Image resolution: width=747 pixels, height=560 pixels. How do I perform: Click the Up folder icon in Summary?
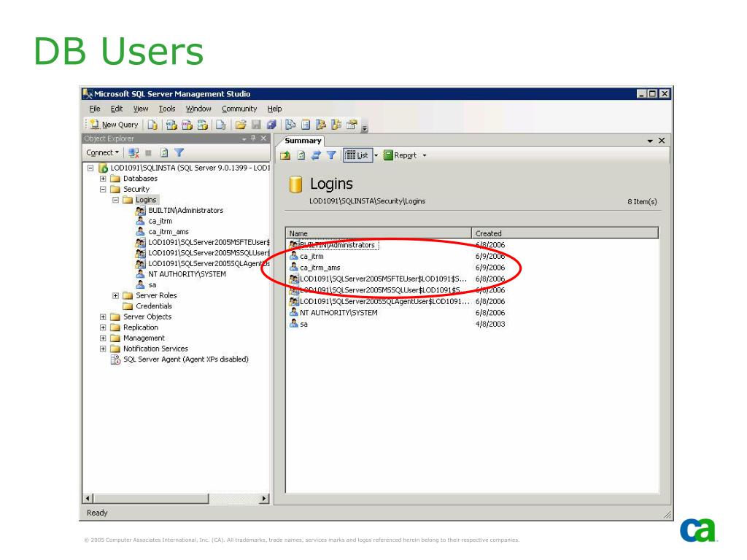285,155
